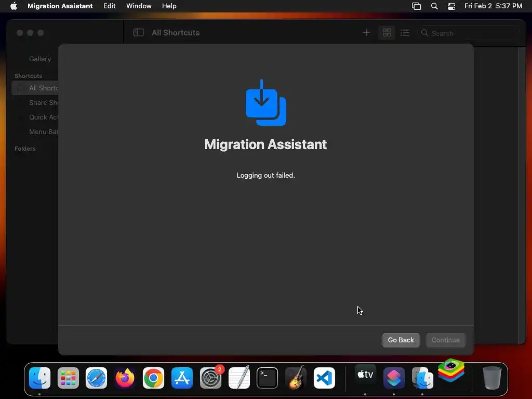
Task: Open App Store from the Dock
Action: click(x=182, y=378)
